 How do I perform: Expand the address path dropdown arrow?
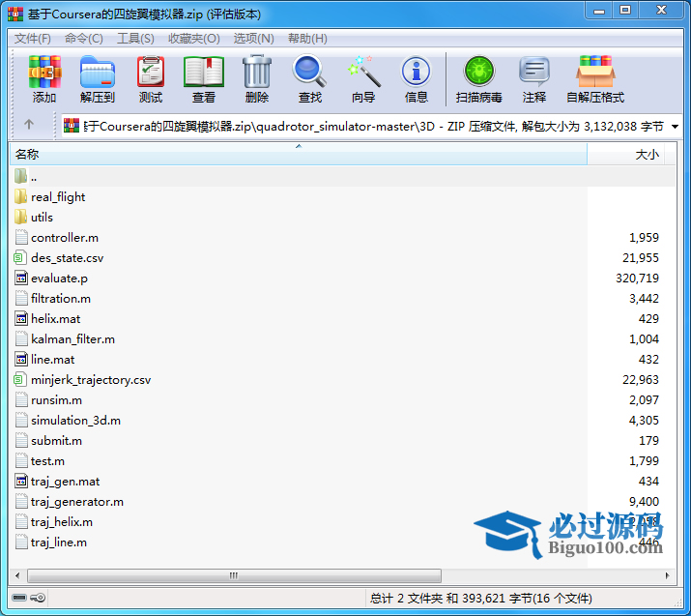[675, 127]
